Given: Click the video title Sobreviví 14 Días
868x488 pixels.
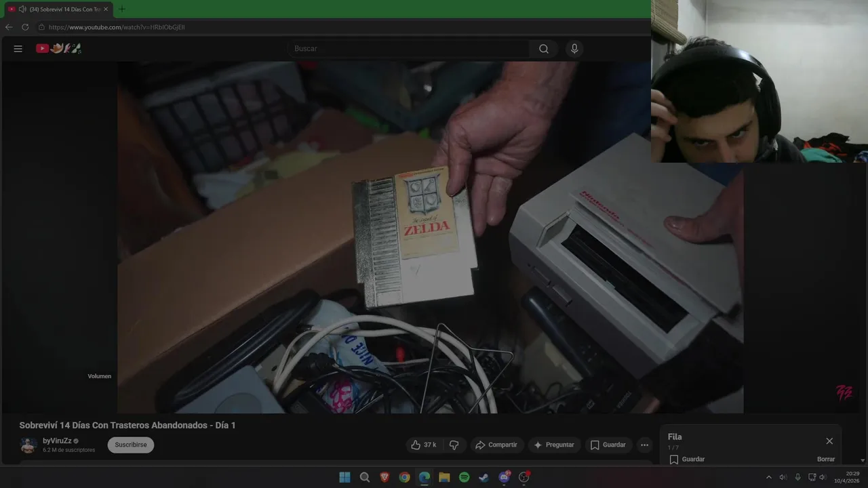Looking at the screenshot, I should tap(127, 425).
